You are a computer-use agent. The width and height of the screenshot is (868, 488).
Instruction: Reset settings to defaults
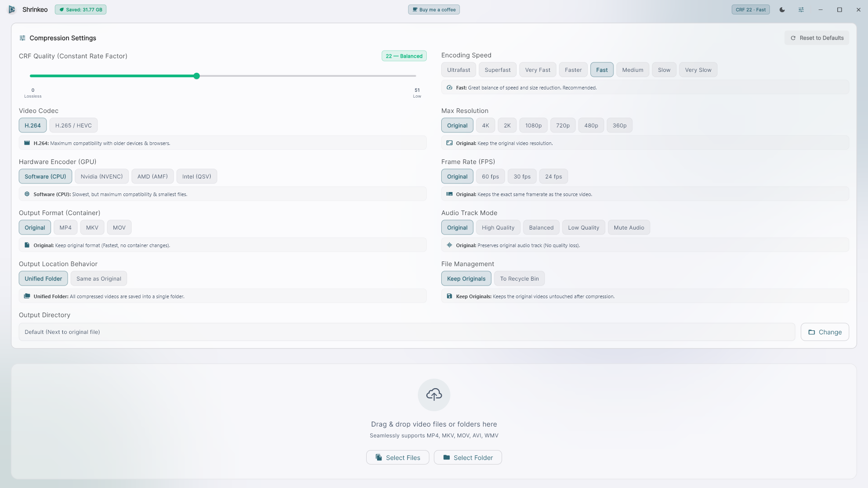(x=817, y=38)
